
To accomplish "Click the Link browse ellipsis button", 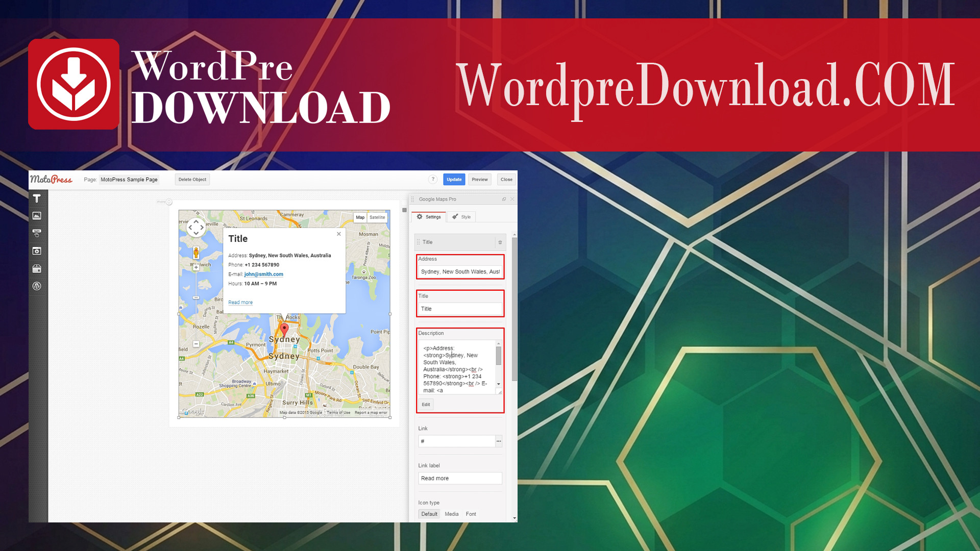I will [x=499, y=441].
